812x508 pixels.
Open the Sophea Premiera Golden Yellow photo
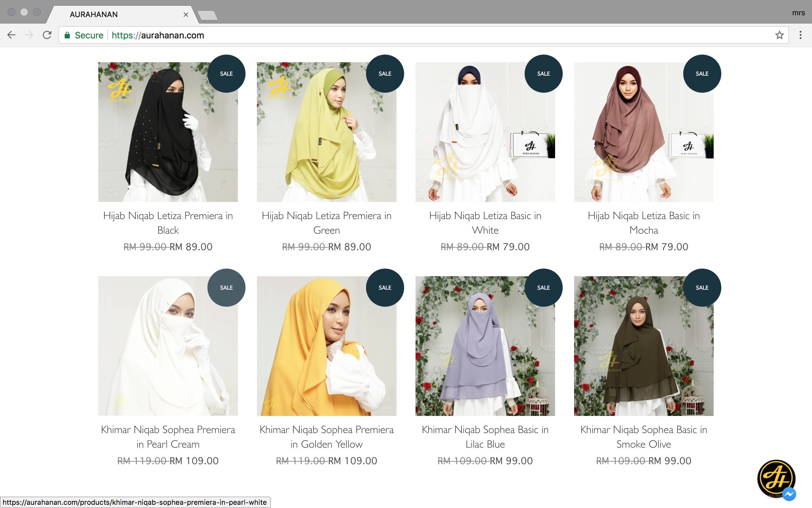(x=326, y=346)
